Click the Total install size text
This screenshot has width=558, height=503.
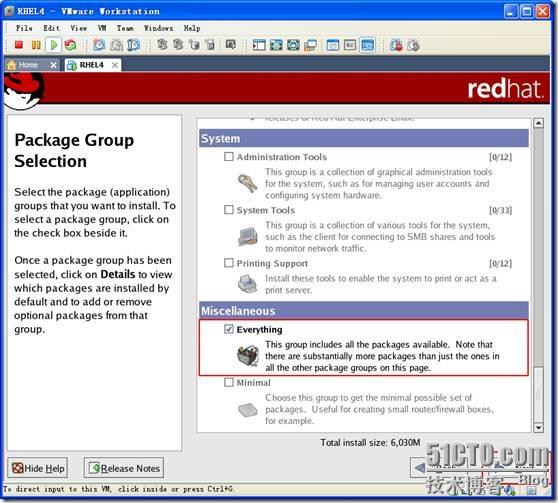coord(370,442)
